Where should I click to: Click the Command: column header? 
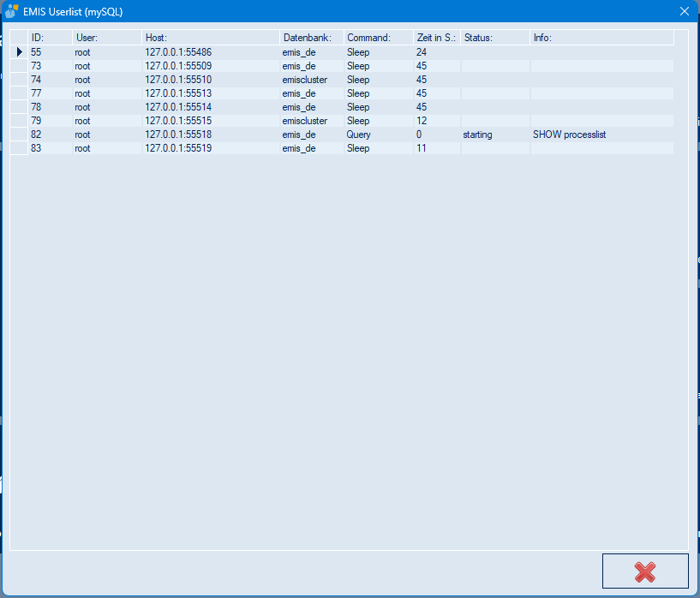[x=379, y=38]
